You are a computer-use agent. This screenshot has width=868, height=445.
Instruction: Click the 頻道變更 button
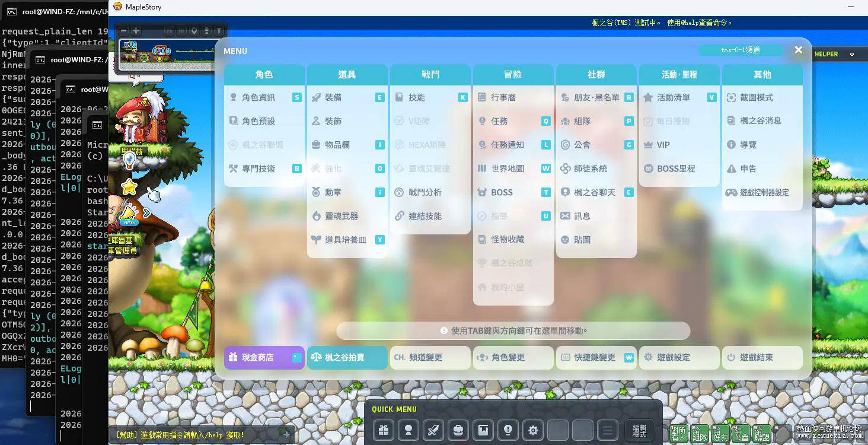click(x=430, y=358)
